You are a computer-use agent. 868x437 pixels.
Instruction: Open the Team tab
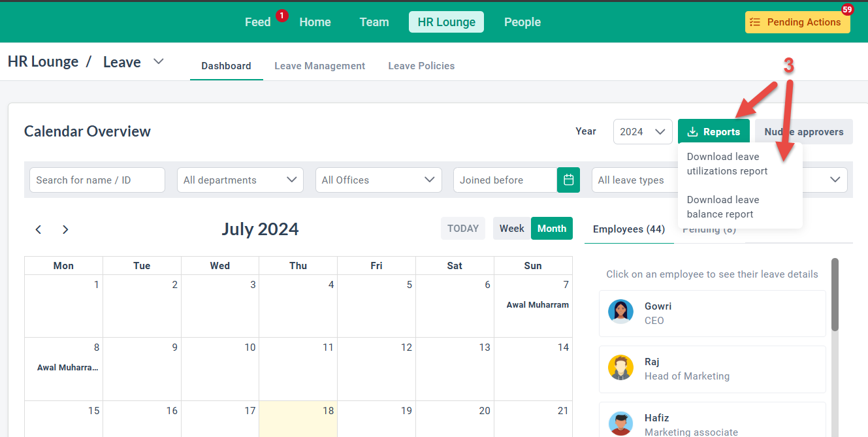coord(374,22)
